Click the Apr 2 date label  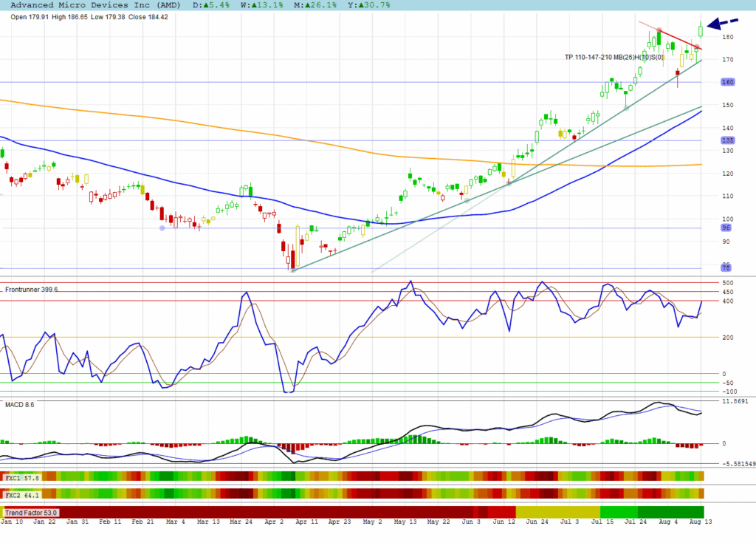click(275, 522)
